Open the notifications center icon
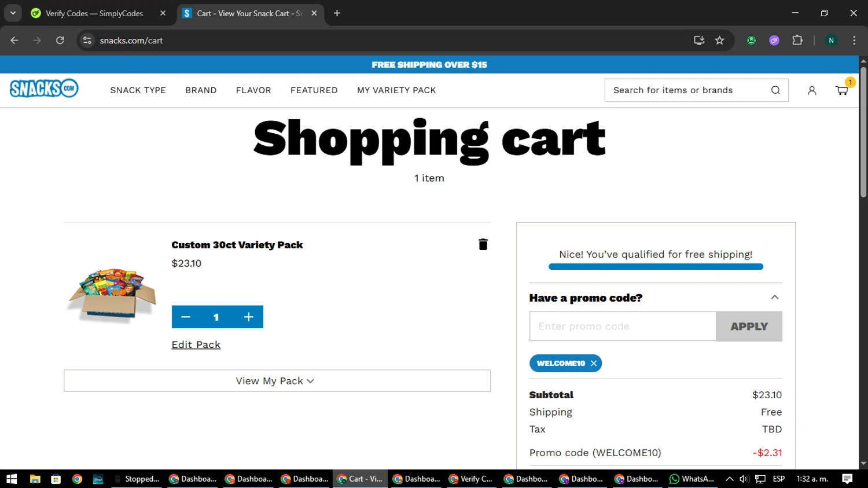868x488 pixels. point(847,479)
